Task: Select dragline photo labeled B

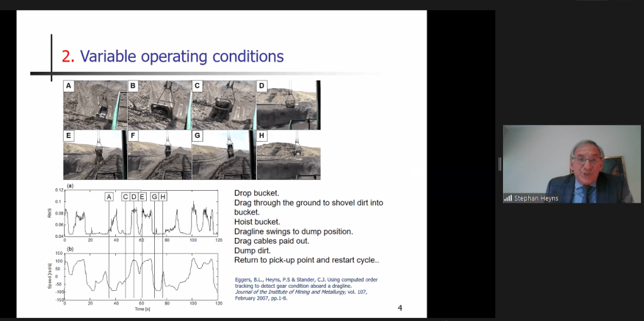Action: click(159, 105)
